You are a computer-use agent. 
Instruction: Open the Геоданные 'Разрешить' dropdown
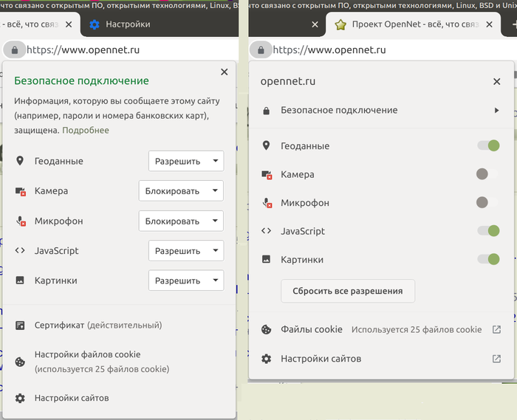186,161
